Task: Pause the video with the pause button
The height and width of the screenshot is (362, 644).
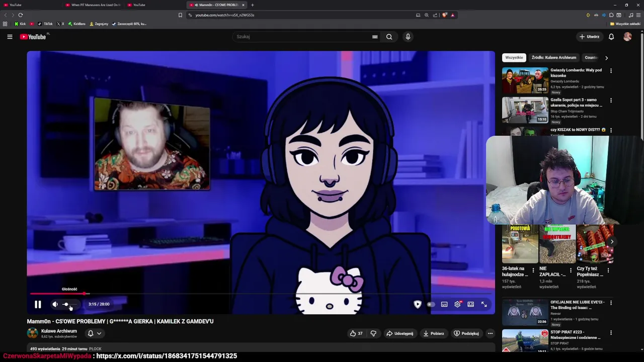Action: [x=38, y=304]
